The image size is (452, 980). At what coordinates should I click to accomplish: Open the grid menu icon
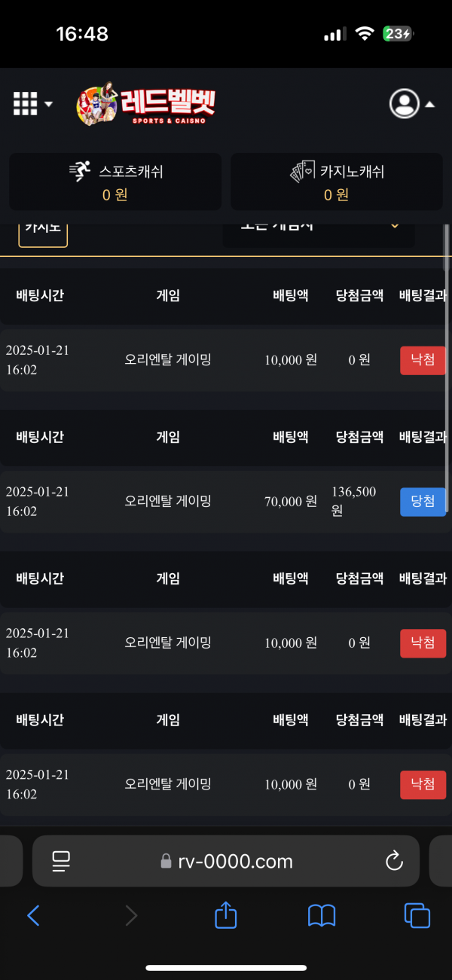(x=26, y=104)
